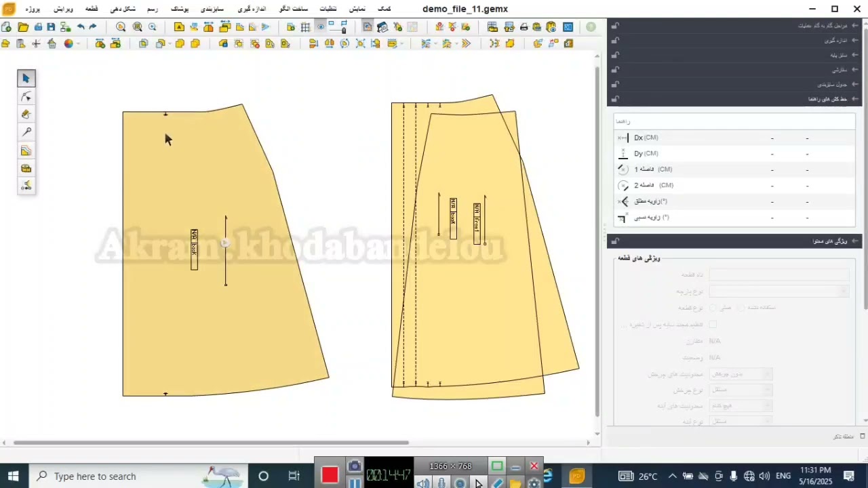Click the Cortana circle on the taskbar
This screenshot has width=868, height=488.
point(264,476)
